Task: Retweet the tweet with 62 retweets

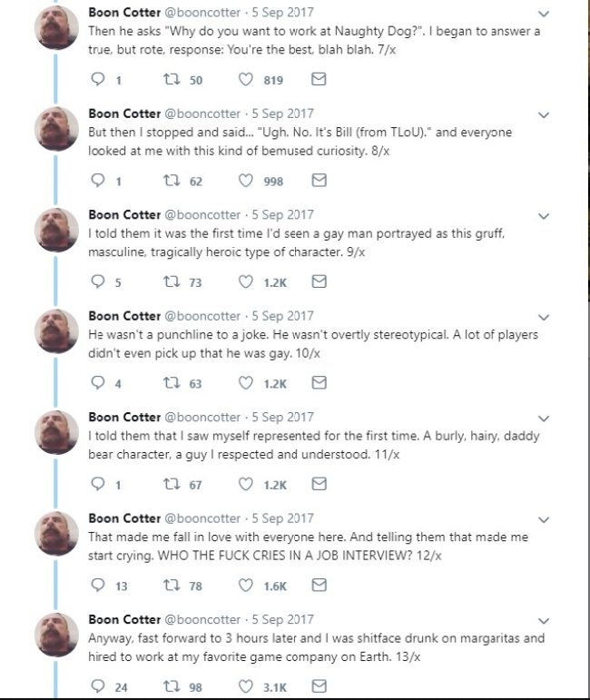Action: coord(172,181)
